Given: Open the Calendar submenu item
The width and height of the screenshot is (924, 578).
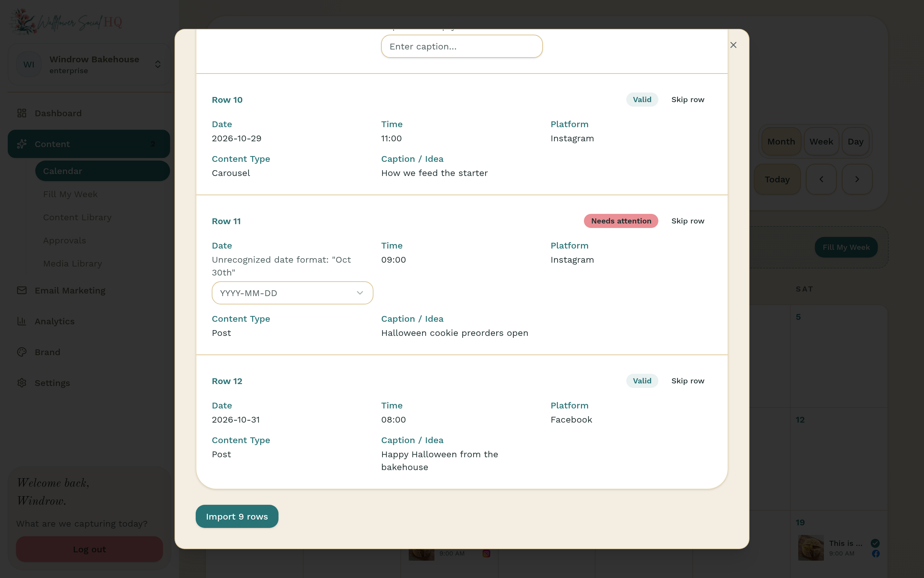Looking at the screenshot, I should (102, 171).
